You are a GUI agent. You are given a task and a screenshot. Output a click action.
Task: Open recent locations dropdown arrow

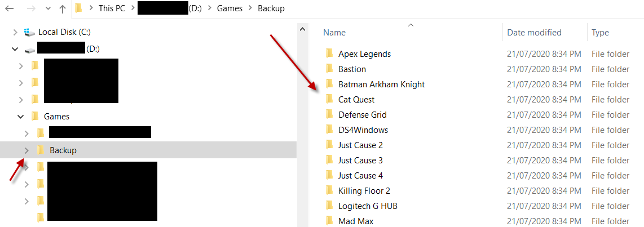[48, 9]
